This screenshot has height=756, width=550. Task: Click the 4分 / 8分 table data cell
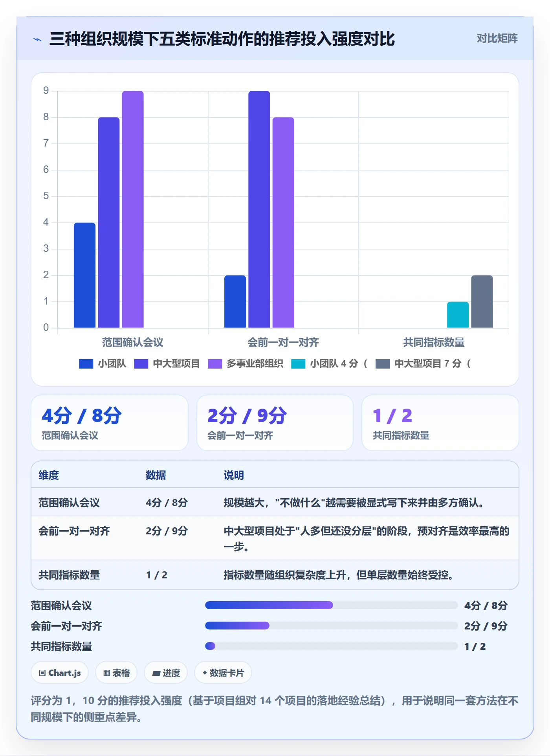pyautogui.click(x=167, y=503)
